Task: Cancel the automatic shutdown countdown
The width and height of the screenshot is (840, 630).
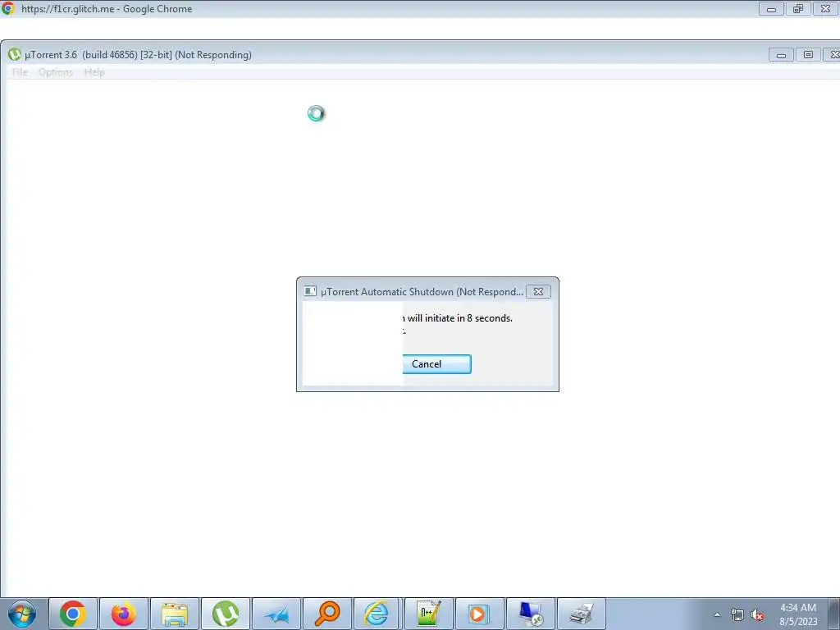Action: [x=436, y=364]
